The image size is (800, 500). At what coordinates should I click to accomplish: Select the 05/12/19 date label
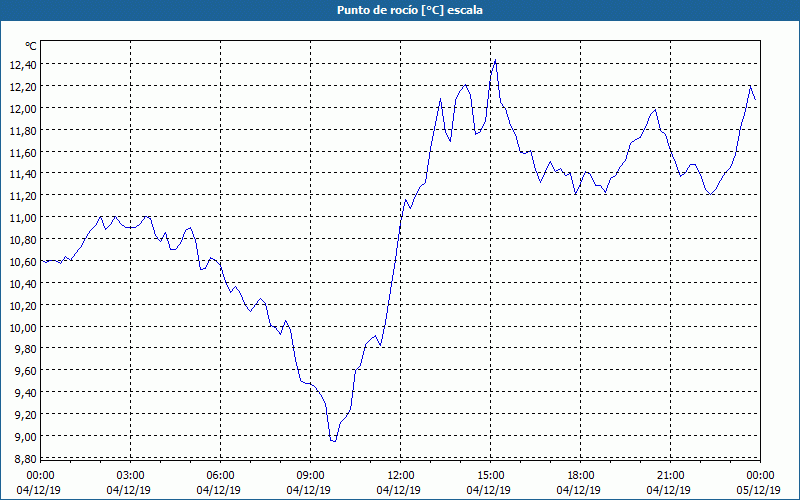click(x=758, y=490)
